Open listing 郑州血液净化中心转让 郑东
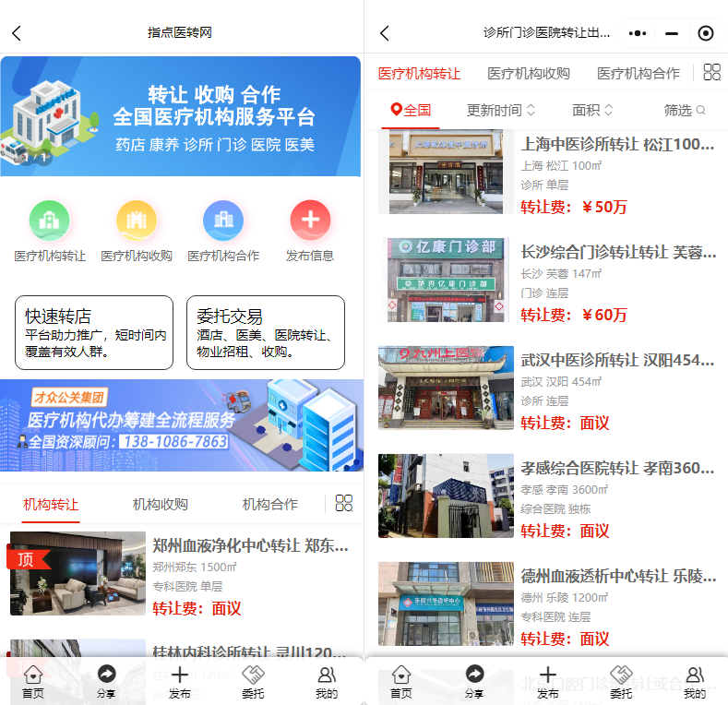This screenshot has height=705, width=728. (x=250, y=545)
